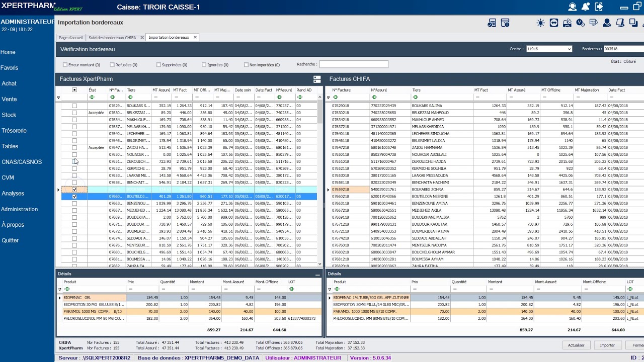Select the PARAMOL 1000 MG COMP. B/10 detail row
Screen dimensions: 644x362
pyautogui.click(x=189, y=312)
